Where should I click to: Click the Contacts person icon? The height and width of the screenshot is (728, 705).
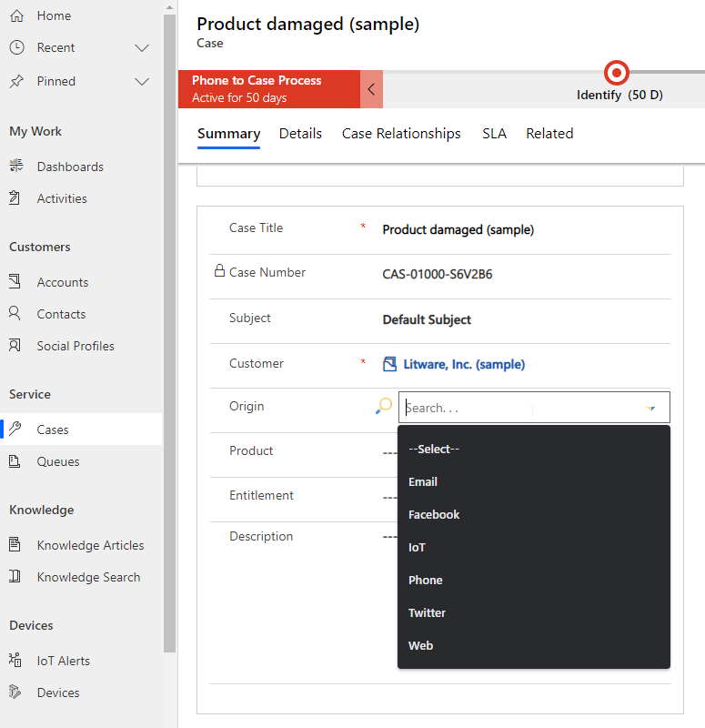pos(15,313)
